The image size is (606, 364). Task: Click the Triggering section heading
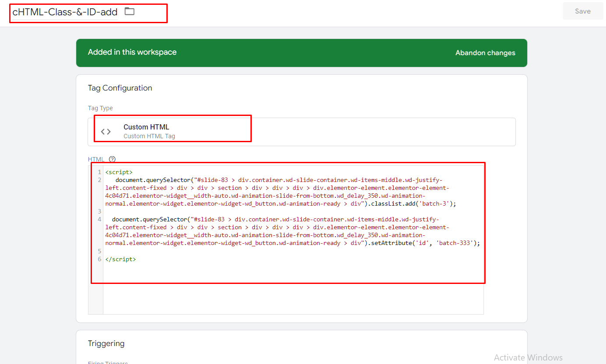106,343
